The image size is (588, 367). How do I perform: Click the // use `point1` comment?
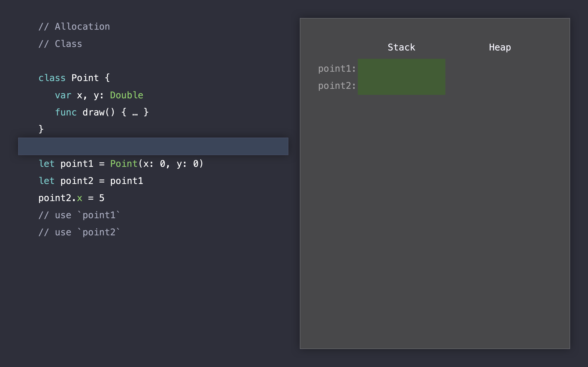(x=79, y=215)
